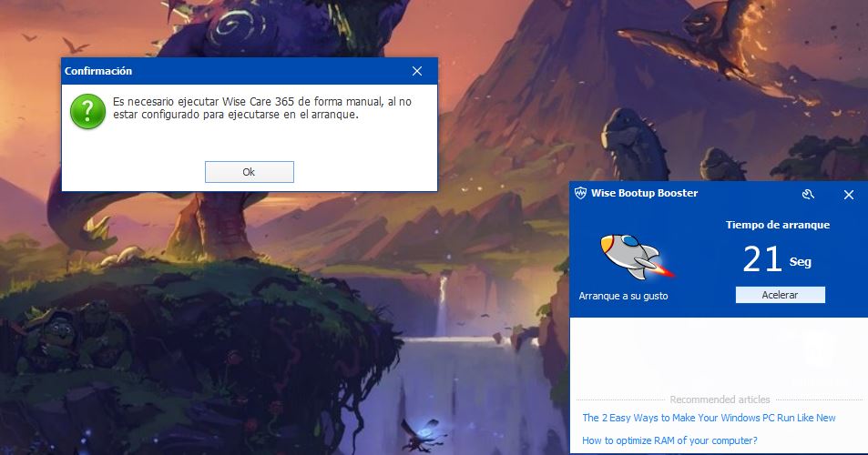868x455 pixels.
Task: Click the 'Wise Bootup Booster' title text
Action: (644, 193)
